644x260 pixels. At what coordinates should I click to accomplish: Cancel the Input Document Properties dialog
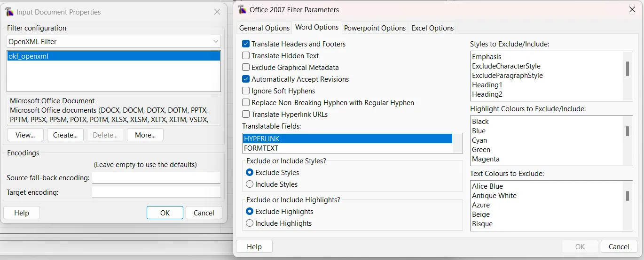click(x=204, y=213)
